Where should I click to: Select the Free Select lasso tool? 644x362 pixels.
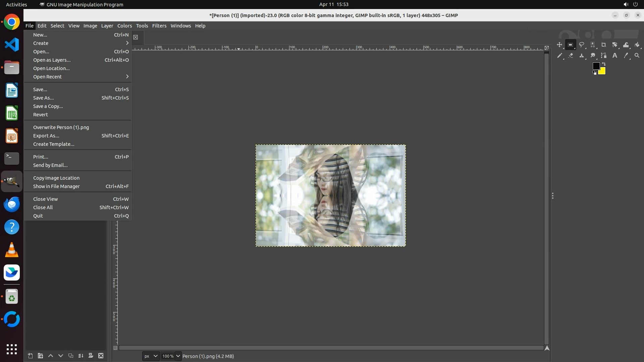click(582, 45)
